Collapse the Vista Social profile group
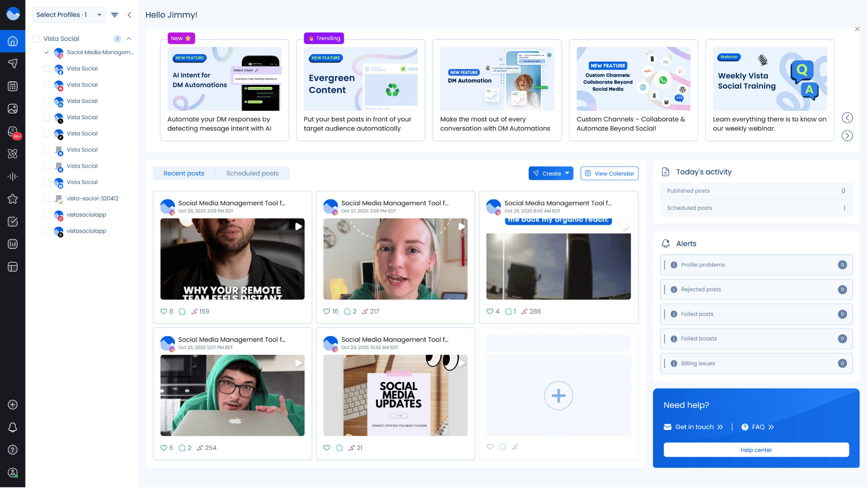This screenshot has height=488, width=868. 129,39
